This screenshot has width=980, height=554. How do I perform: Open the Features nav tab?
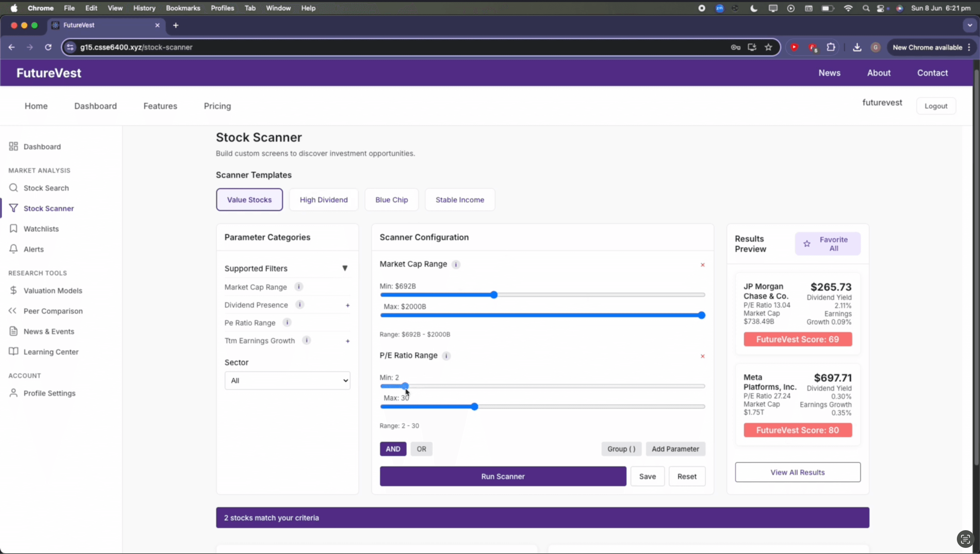pyautogui.click(x=160, y=106)
